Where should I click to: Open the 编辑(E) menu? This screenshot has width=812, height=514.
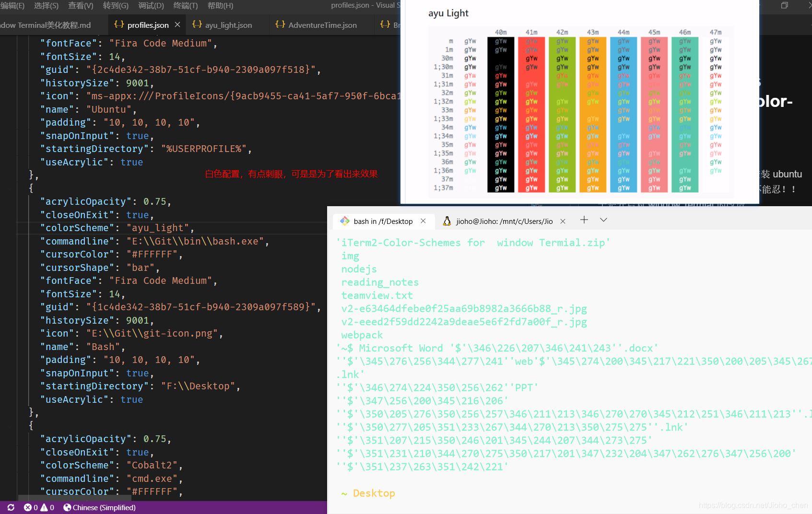point(12,5)
